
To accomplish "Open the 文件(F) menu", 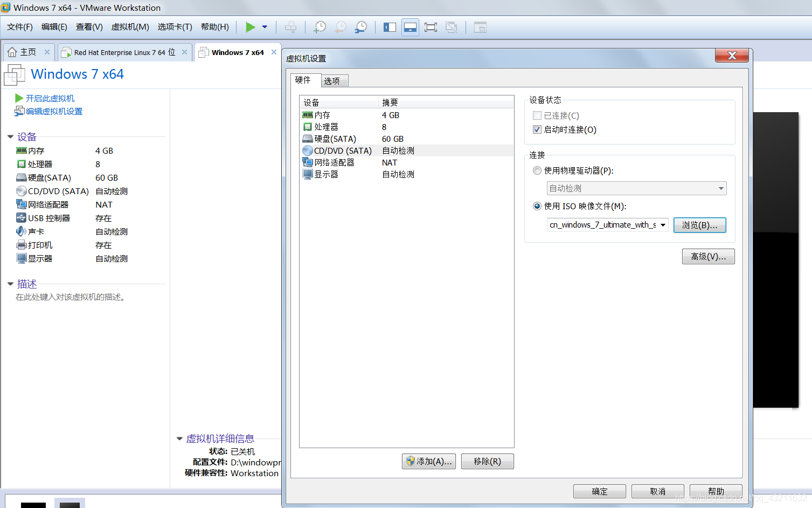I will [x=20, y=27].
